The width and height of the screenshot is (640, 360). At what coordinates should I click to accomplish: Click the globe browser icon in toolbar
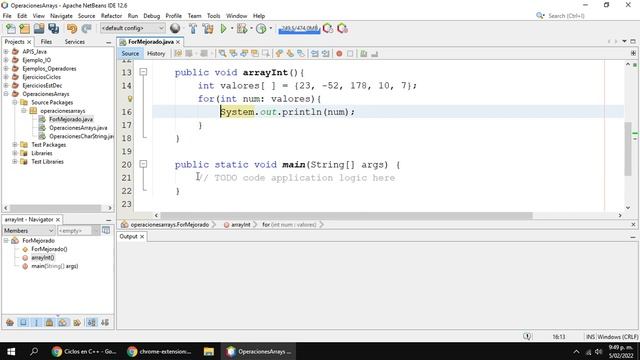click(175, 29)
